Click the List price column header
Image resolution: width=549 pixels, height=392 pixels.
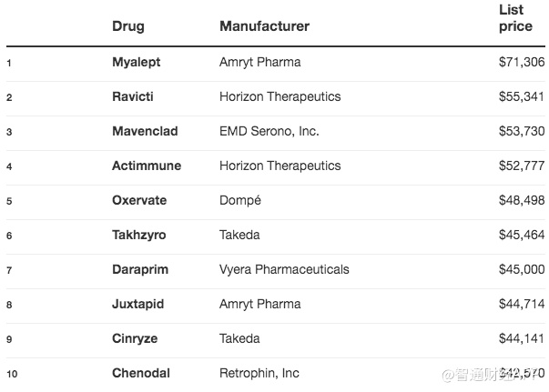click(515, 18)
